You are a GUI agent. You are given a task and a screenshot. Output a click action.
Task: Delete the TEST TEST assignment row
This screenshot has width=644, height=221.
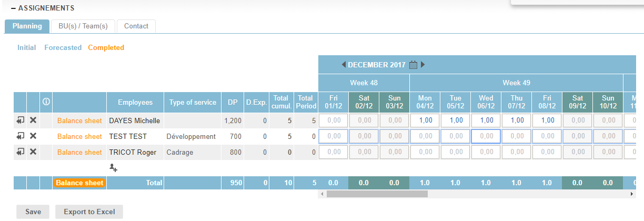[x=33, y=136]
